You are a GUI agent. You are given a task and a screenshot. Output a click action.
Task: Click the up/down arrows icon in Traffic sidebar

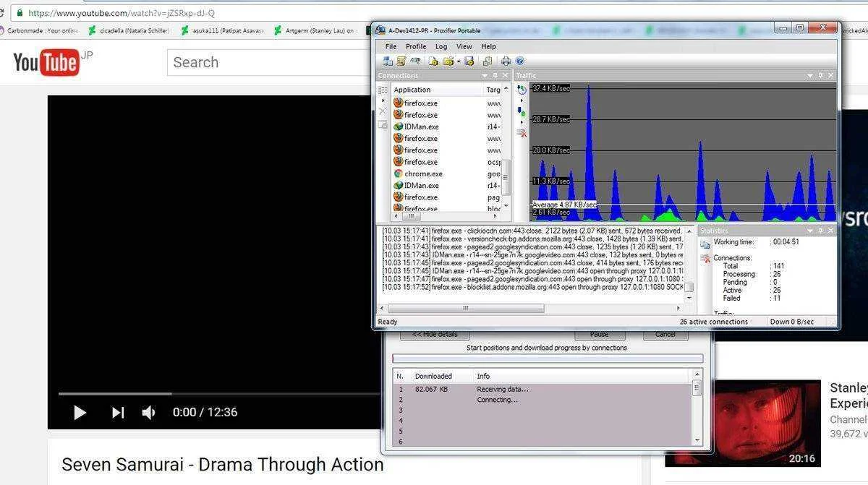[522, 111]
